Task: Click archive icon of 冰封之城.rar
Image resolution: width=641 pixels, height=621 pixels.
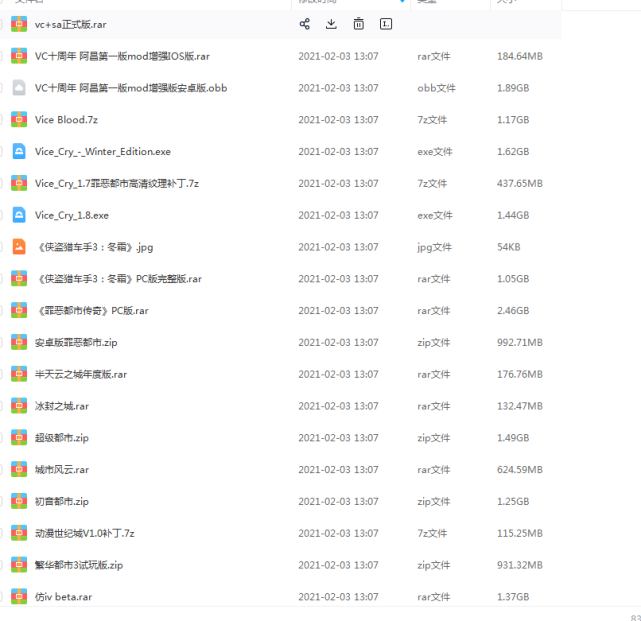Action: 19,406
